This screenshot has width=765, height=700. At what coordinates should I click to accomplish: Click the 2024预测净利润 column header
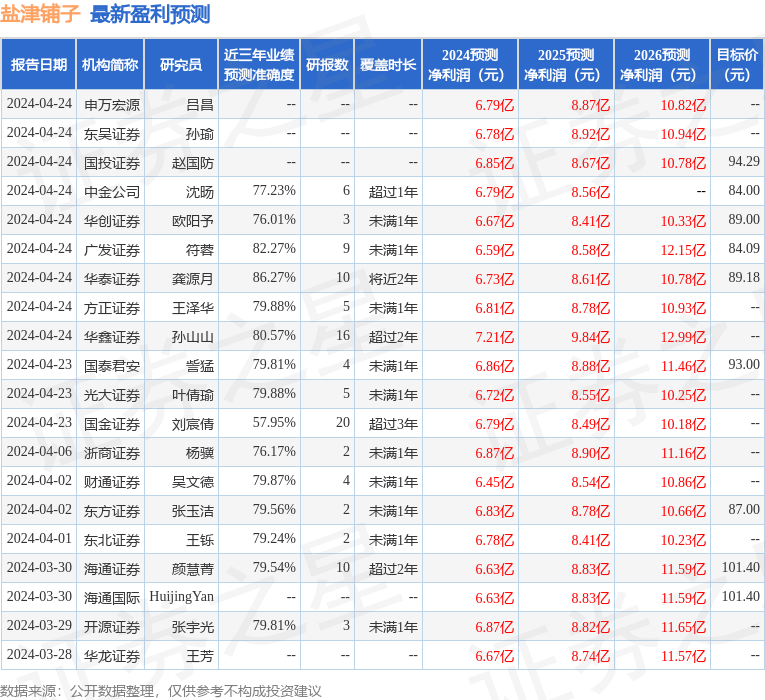coord(470,64)
